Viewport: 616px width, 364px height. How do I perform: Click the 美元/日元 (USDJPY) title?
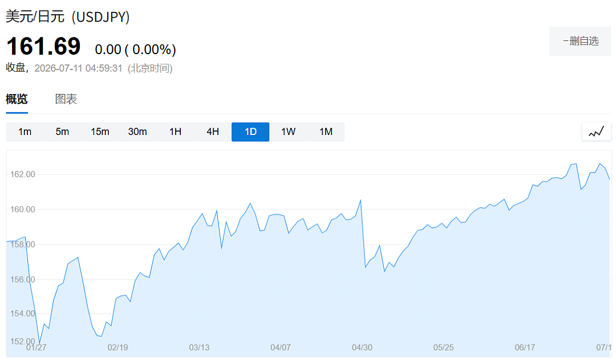click(67, 17)
